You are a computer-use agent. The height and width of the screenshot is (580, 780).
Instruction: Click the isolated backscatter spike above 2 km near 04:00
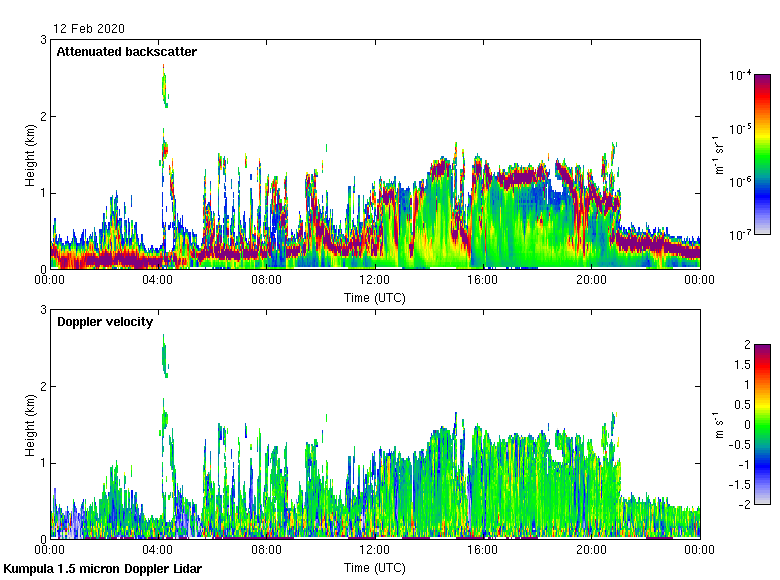(x=165, y=88)
